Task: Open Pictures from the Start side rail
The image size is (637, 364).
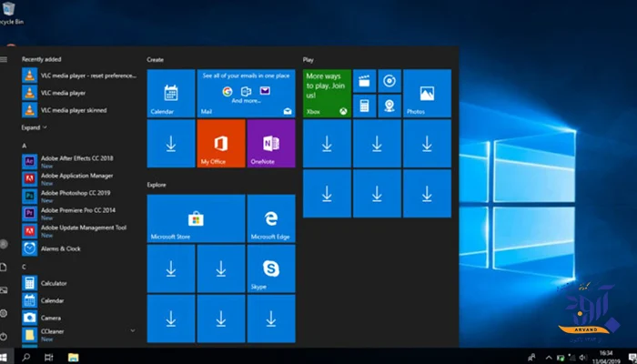Action: coord(4,290)
